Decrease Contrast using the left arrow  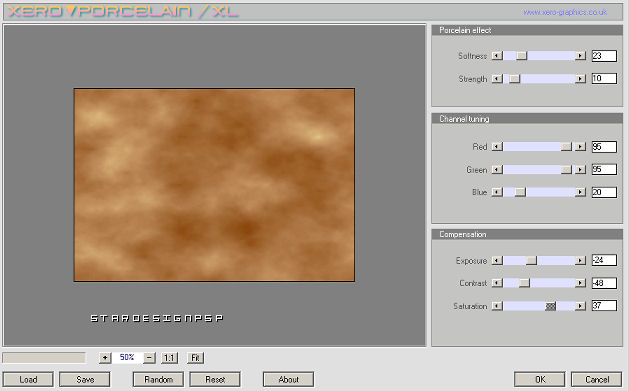tap(497, 283)
